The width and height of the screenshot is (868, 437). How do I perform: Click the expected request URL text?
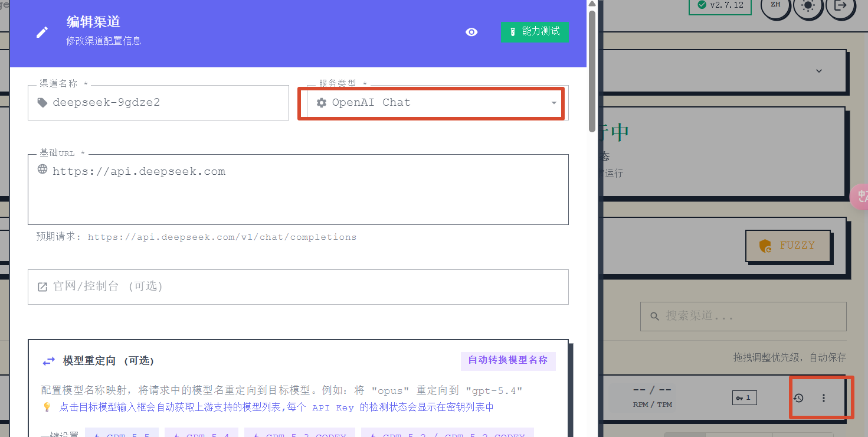(222, 237)
